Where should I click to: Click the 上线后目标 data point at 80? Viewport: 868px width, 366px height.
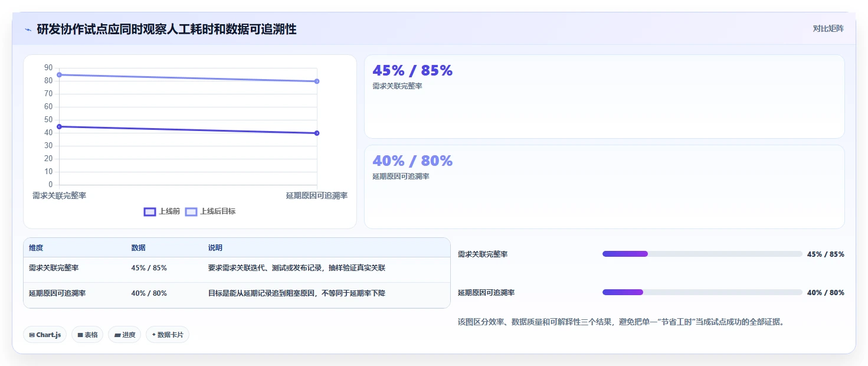coord(317,81)
